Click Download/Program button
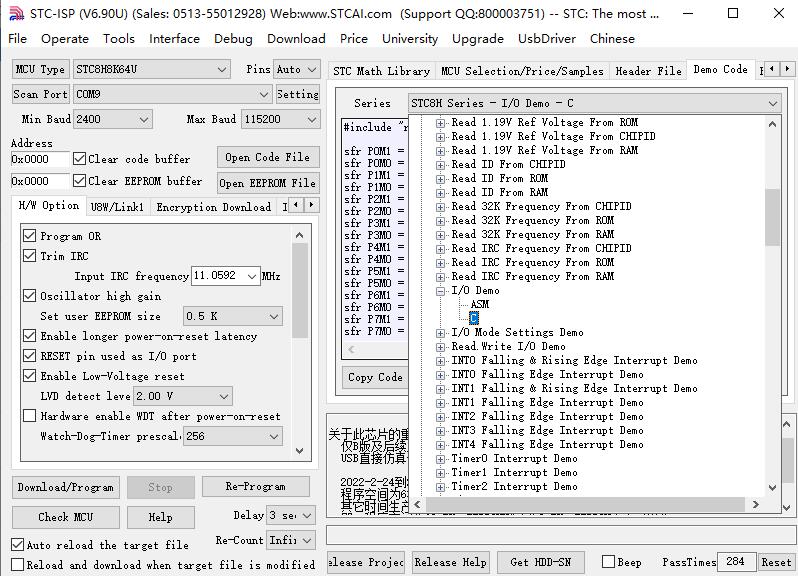This screenshot has width=798, height=576. (66, 487)
